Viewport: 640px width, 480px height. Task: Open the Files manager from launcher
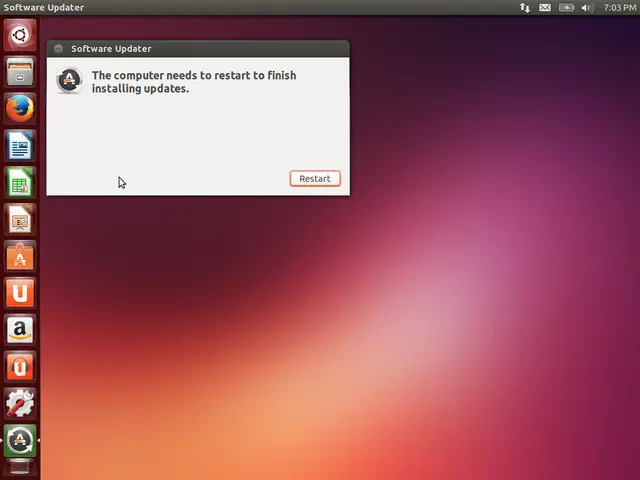pos(20,71)
